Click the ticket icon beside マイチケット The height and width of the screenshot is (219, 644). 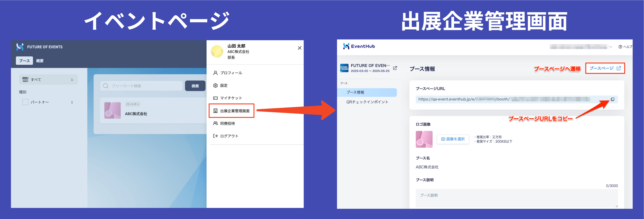215,98
